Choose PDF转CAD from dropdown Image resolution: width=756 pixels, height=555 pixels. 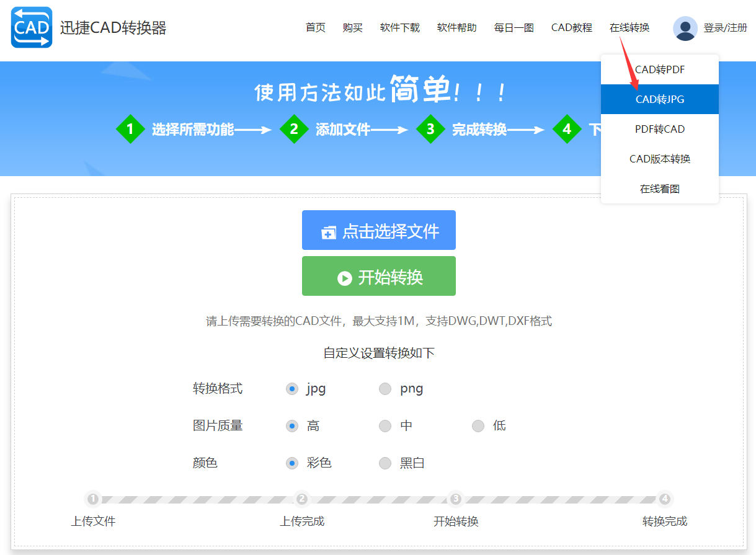[x=660, y=129]
